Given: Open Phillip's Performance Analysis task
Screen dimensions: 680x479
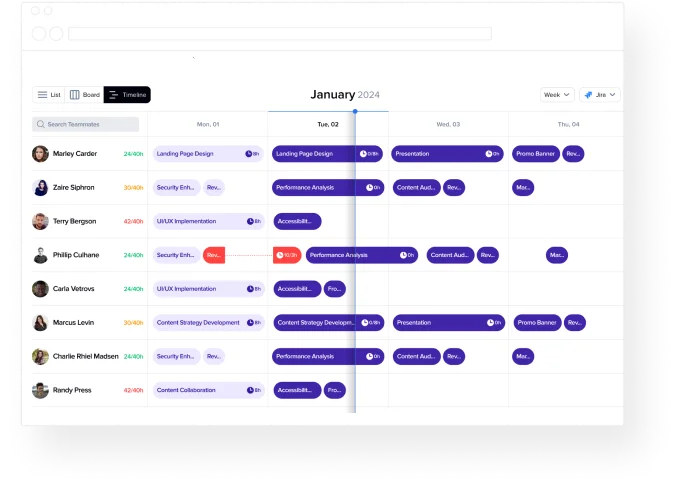Looking at the screenshot, I should click(x=362, y=255).
